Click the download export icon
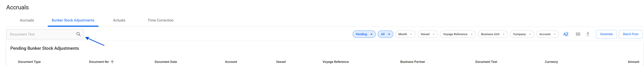Image resolution: width=644 pixels, height=66 pixels. coord(588,34)
